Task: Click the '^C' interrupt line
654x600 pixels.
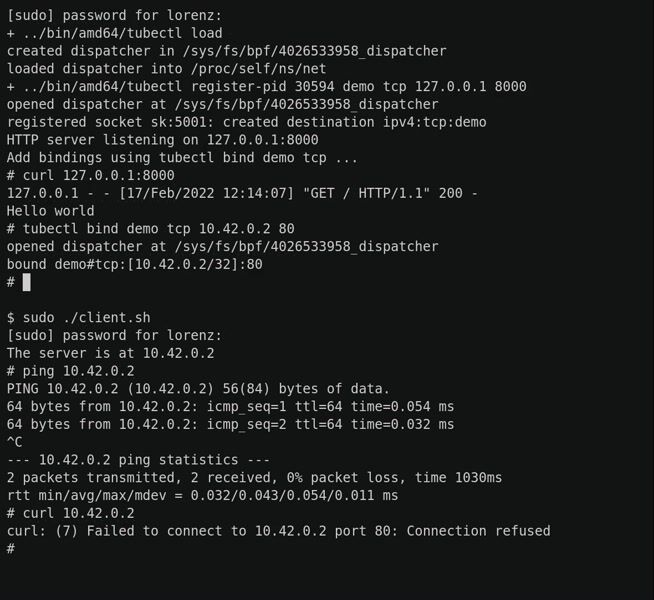Action: (x=15, y=442)
